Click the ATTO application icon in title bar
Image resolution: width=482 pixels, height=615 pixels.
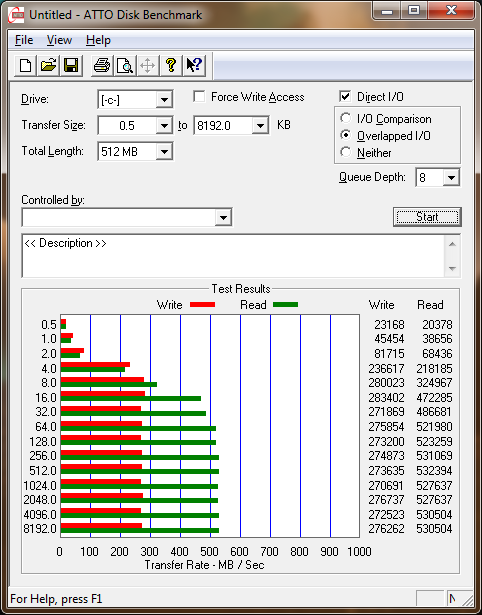[x=16, y=15]
